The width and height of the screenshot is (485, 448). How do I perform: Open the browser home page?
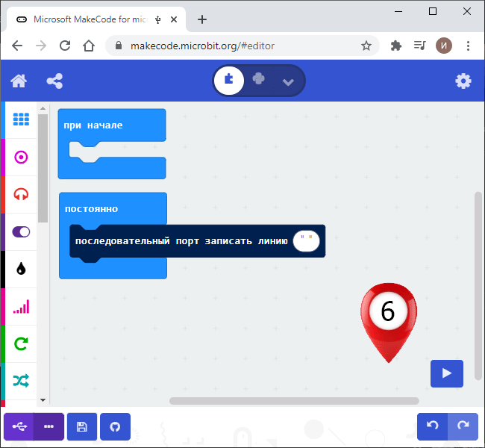[89, 46]
